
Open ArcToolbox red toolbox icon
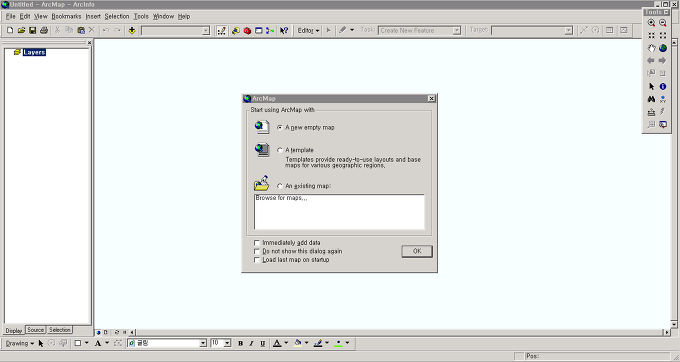(x=247, y=30)
